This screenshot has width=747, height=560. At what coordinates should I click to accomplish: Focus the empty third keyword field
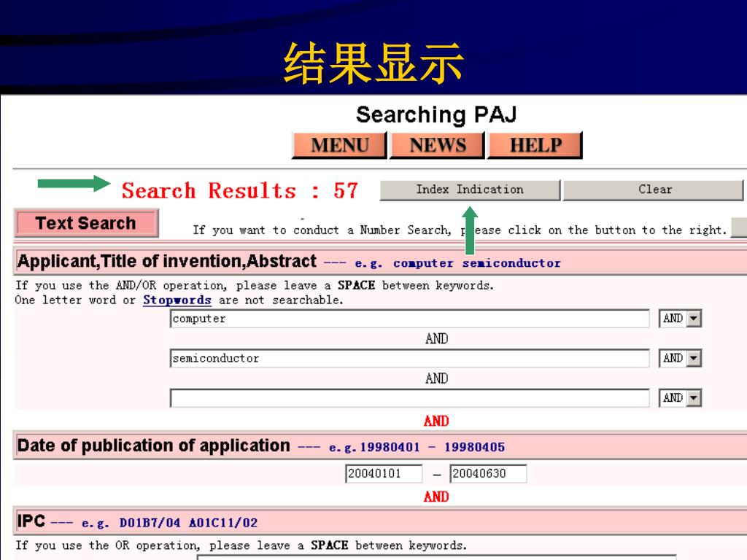click(410, 397)
